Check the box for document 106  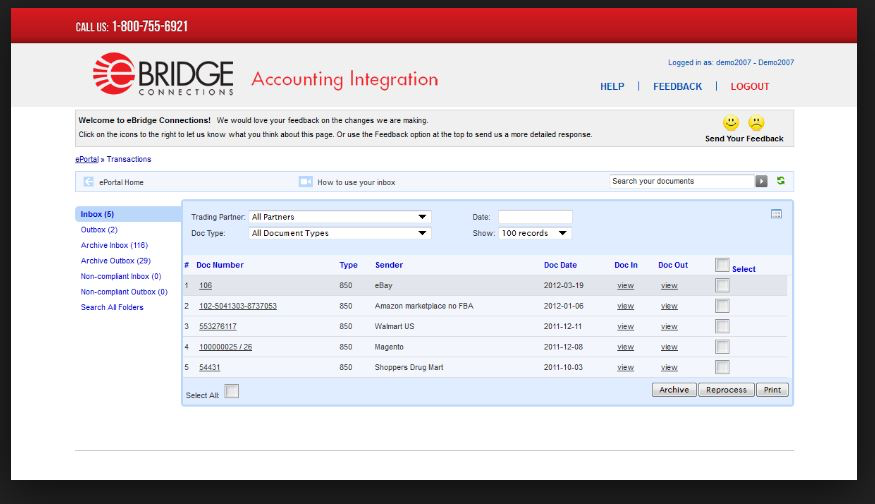tap(722, 286)
